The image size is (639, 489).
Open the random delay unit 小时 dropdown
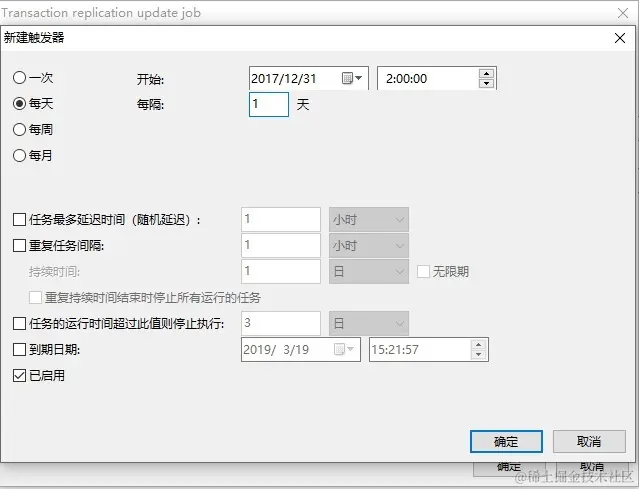(x=369, y=220)
